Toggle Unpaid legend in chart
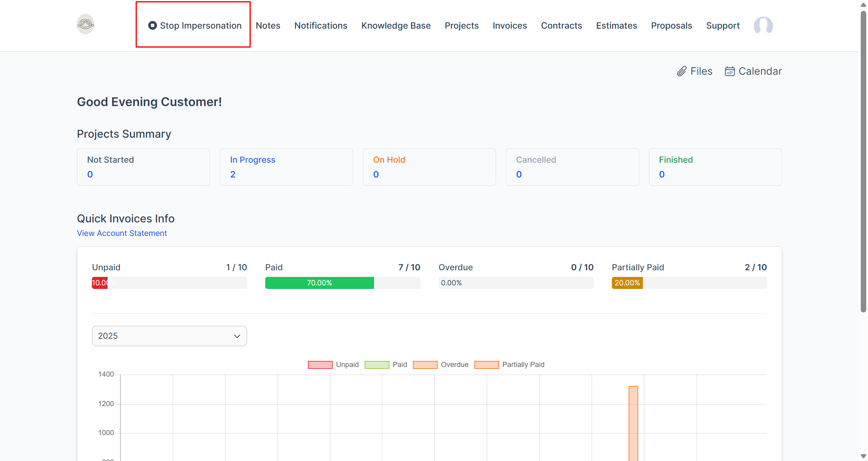 (320, 365)
